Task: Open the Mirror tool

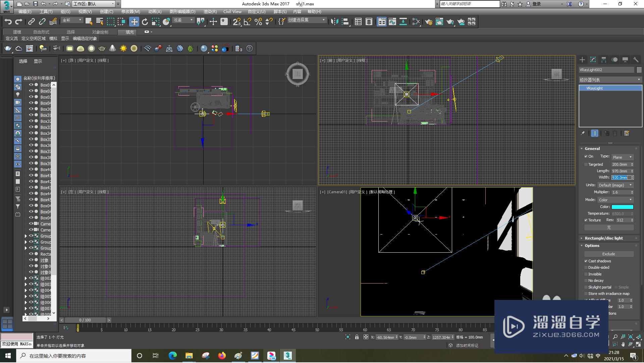Action: 334,22
